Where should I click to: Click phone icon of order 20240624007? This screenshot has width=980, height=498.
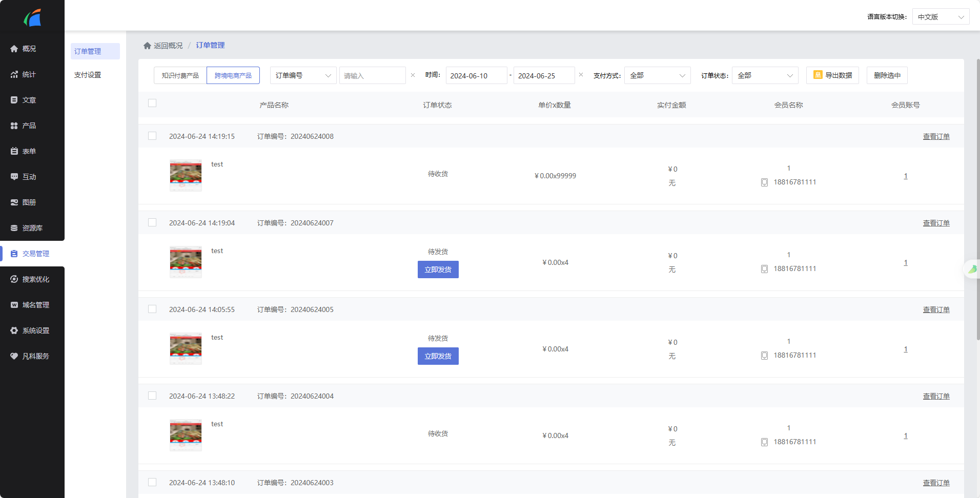[764, 269]
